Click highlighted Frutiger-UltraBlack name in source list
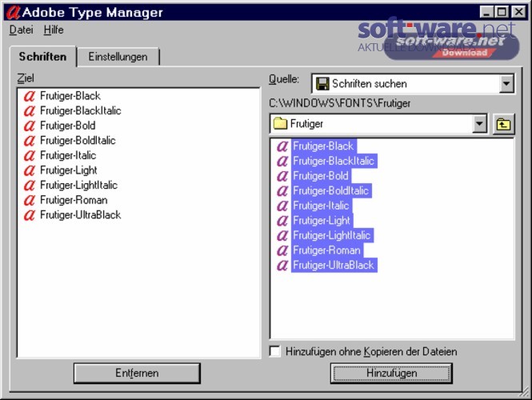The width and height of the screenshot is (532, 400). [334, 266]
